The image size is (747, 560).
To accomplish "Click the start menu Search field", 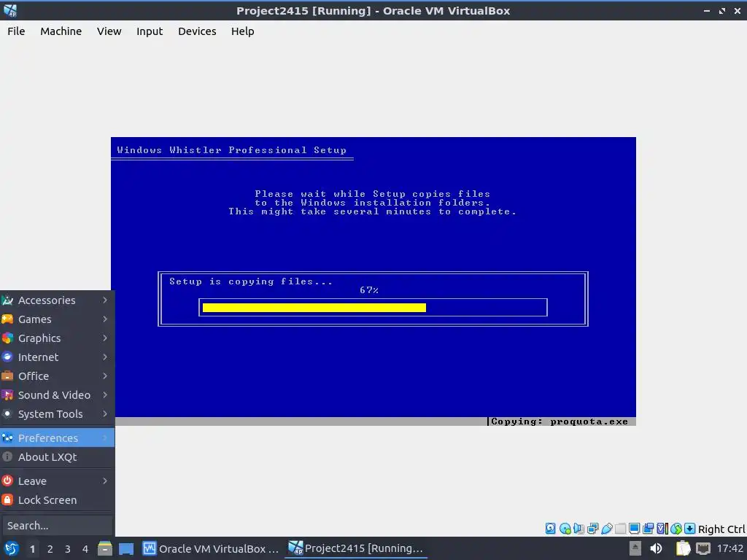I will pos(57,526).
